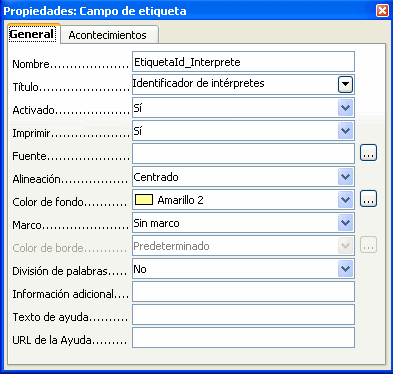Click the Información adicional field
This screenshot has height=374, width=393.
pos(243,292)
